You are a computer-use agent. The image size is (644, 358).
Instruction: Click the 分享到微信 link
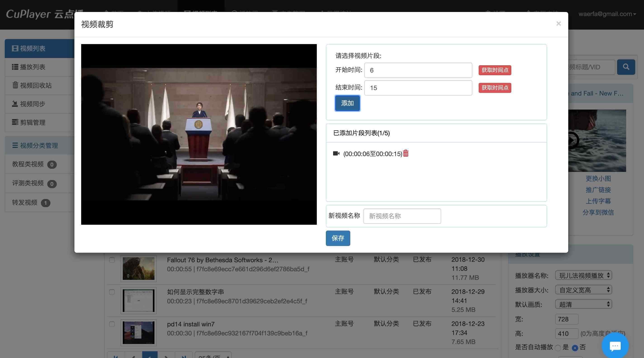(x=598, y=212)
